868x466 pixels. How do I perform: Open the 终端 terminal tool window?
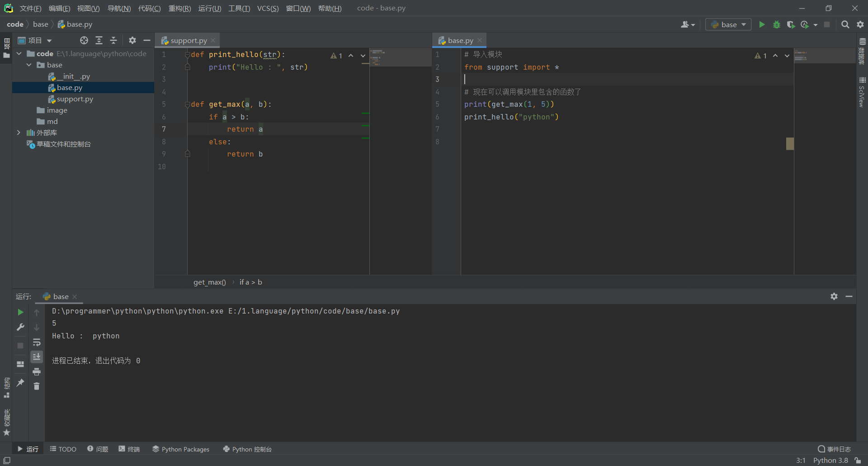click(129, 449)
